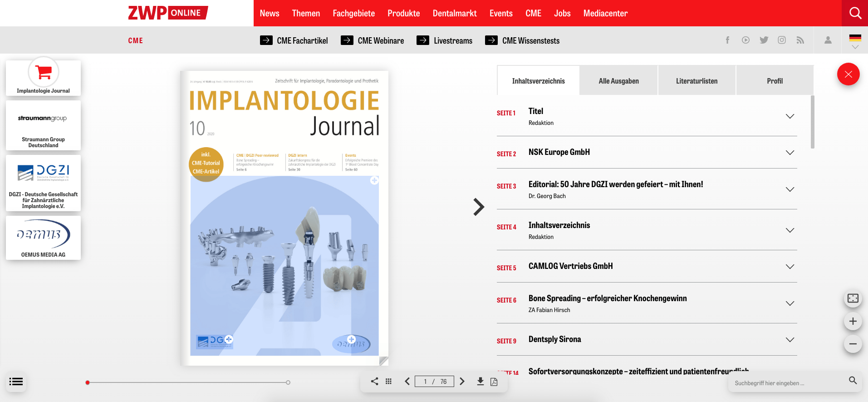
Task: Zoom in with the plus button
Action: [853, 321]
